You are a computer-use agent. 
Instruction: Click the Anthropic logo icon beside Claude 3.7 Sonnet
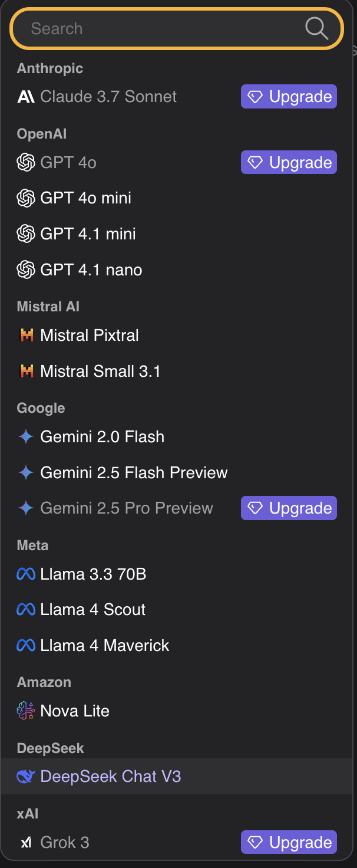click(x=26, y=97)
